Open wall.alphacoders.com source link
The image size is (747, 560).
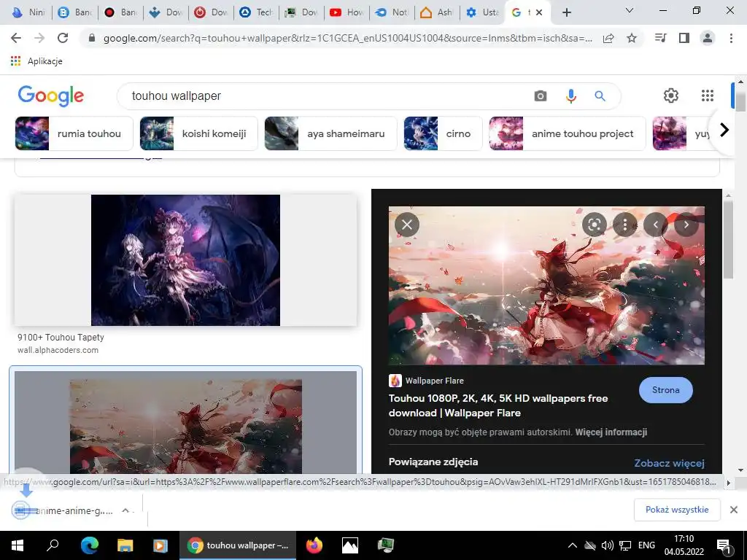tap(58, 350)
